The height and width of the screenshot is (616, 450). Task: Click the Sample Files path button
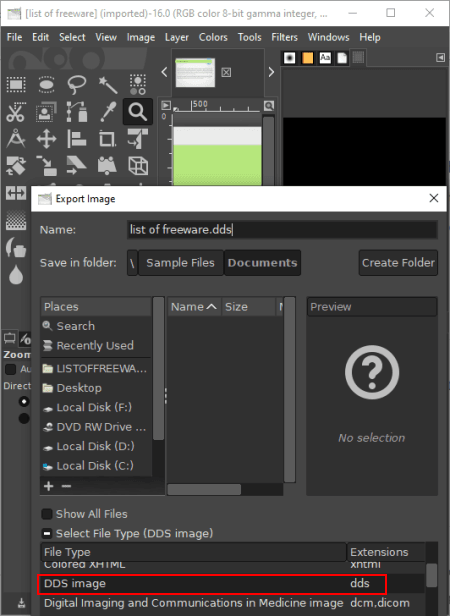point(180,262)
